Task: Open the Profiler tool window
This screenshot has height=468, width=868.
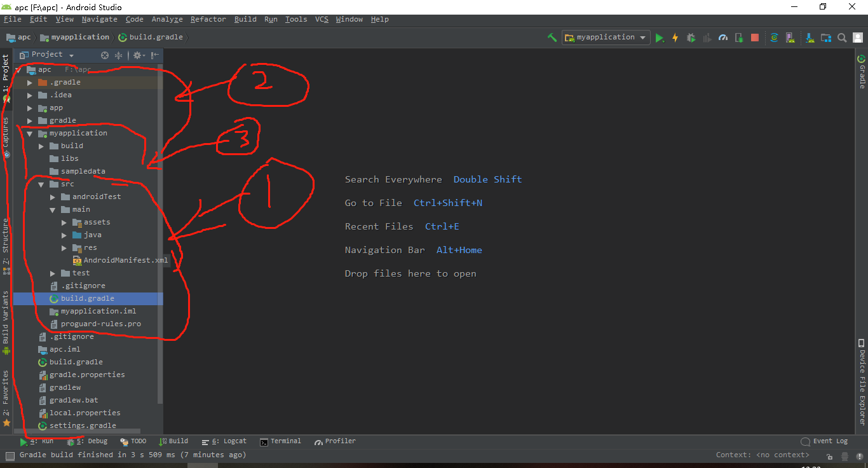Action: click(334, 441)
